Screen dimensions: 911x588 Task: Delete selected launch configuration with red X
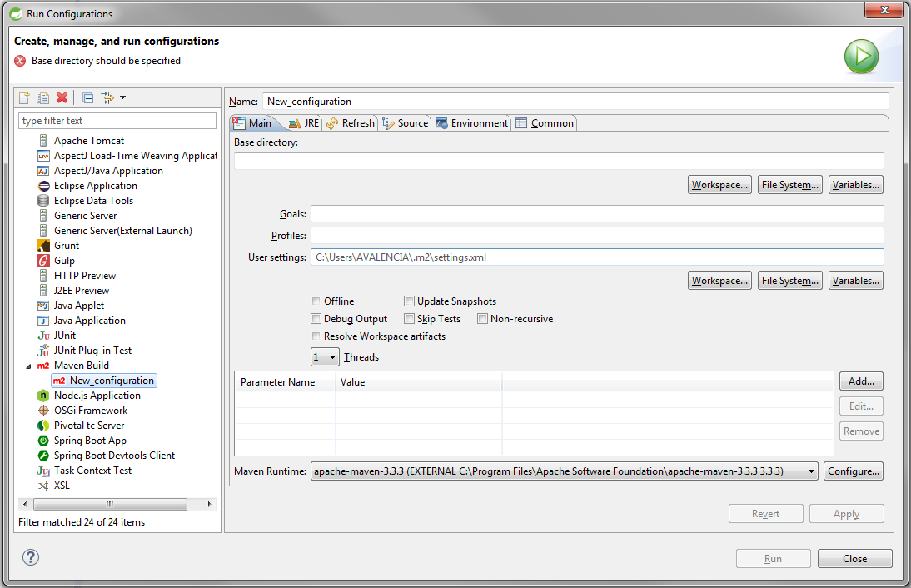(x=62, y=97)
